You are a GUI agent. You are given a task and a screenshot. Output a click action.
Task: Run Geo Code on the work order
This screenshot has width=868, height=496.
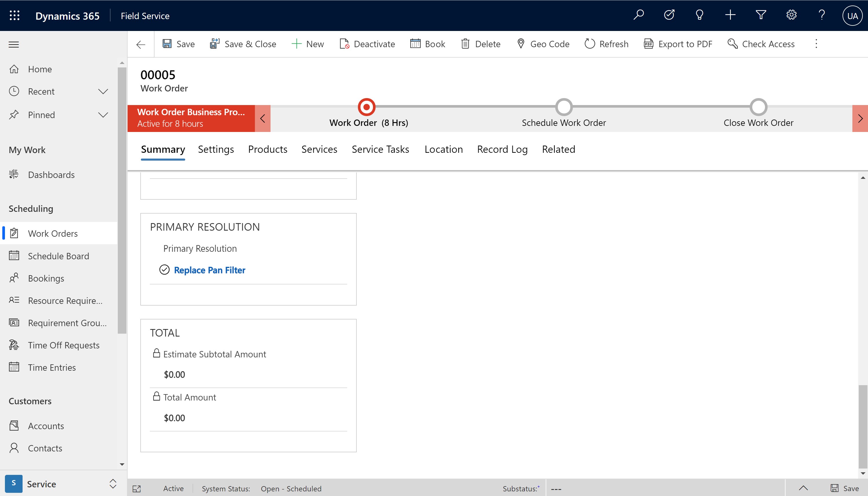[543, 44]
